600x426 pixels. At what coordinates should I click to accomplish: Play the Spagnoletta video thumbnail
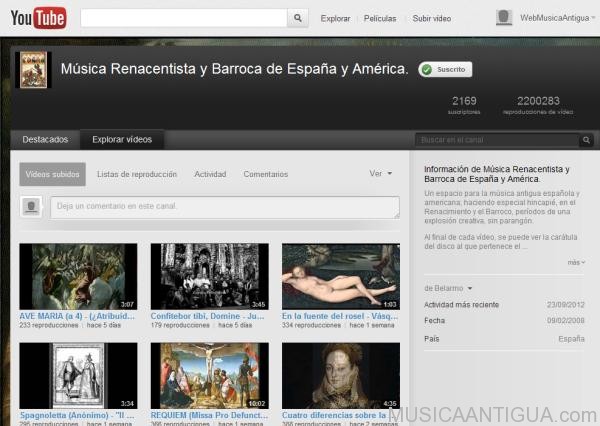pos(78,375)
